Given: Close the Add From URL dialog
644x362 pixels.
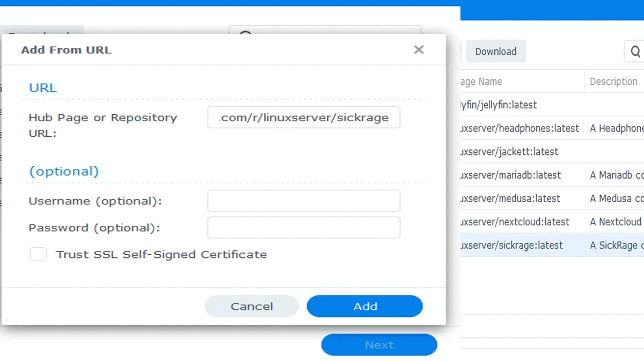Looking at the screenshot, I should point(419,50).
